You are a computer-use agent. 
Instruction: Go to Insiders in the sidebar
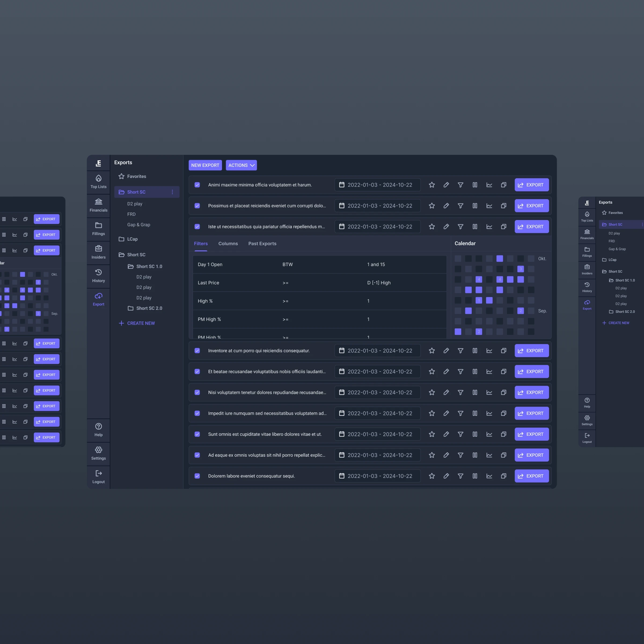coord(98,252)
